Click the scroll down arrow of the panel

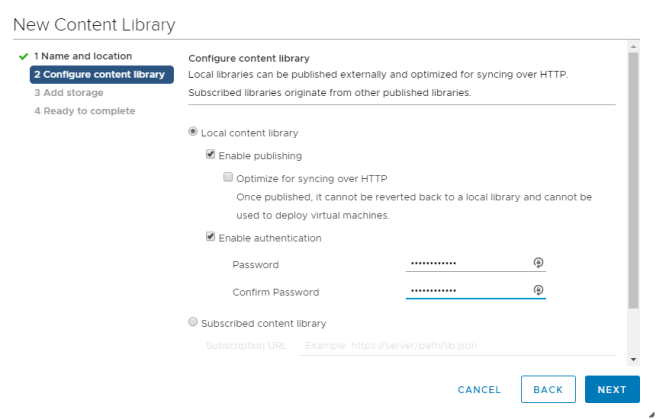[x=633, y=358]
